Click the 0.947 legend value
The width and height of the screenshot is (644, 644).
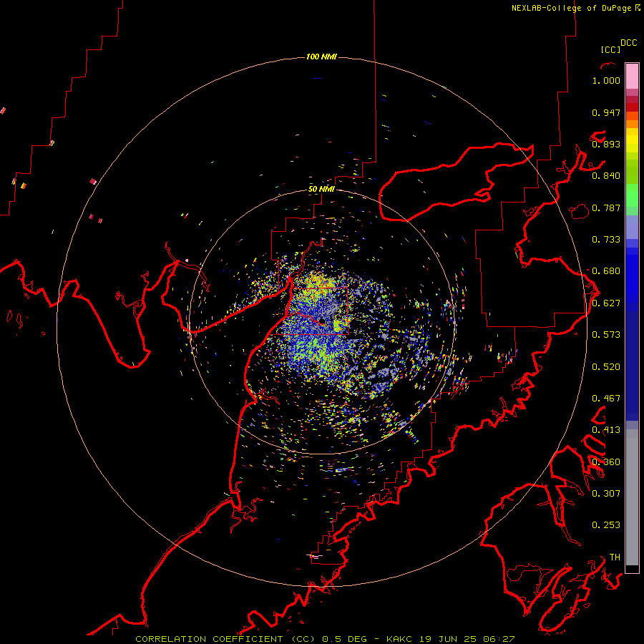[x=606, y=112]
